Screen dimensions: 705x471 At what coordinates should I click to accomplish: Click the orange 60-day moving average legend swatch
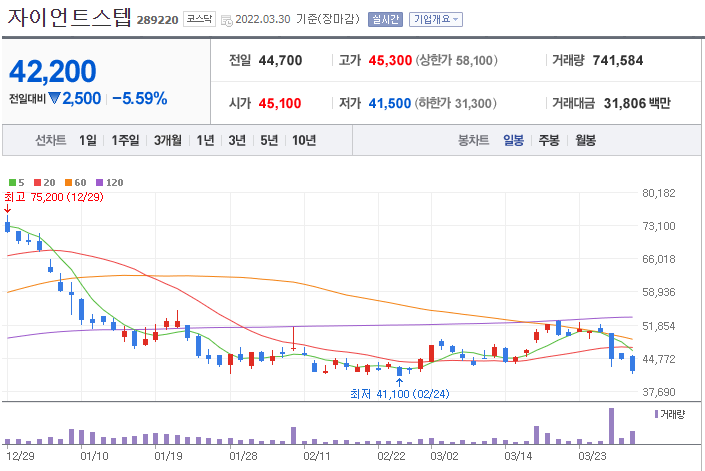pyautogui.click(x=68, y=182)
